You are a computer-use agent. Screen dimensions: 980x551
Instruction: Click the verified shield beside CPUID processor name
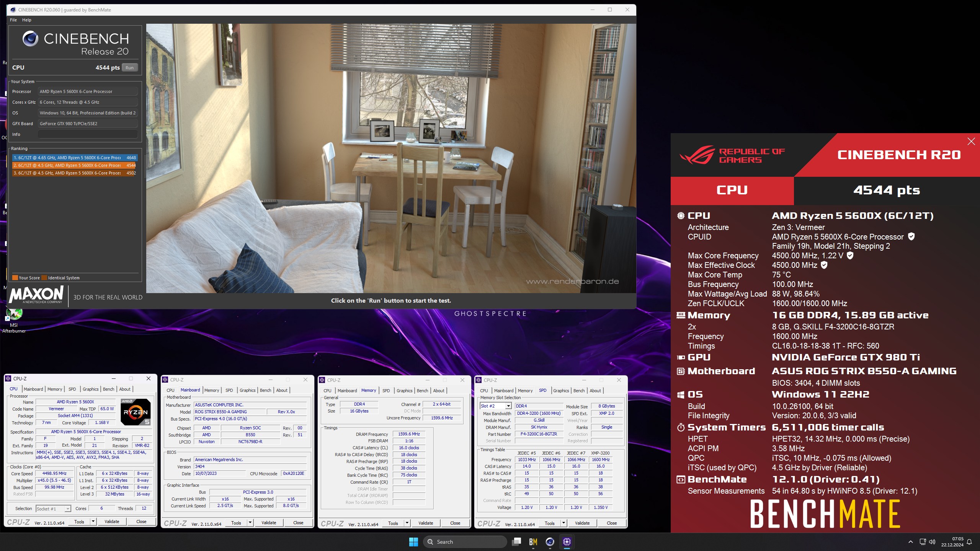tap(911, 236)
